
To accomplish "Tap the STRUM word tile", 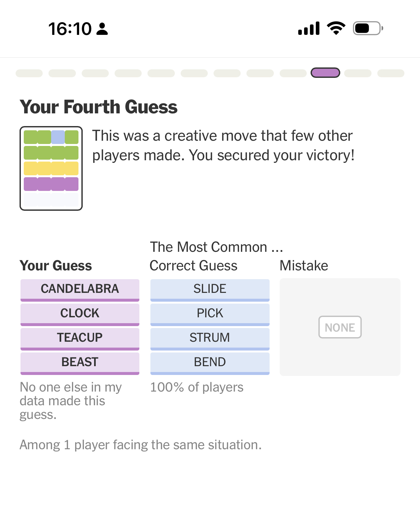I will 210,338.
